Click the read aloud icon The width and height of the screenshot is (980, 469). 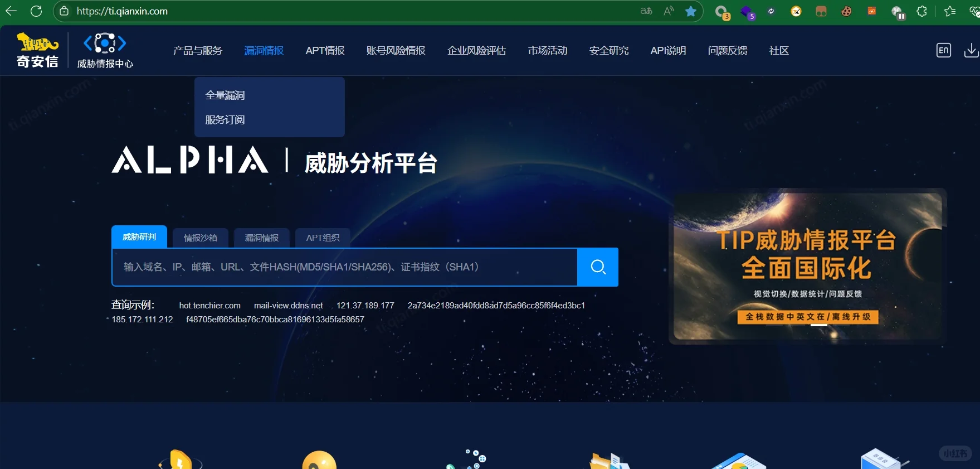(x=669, y=11)
